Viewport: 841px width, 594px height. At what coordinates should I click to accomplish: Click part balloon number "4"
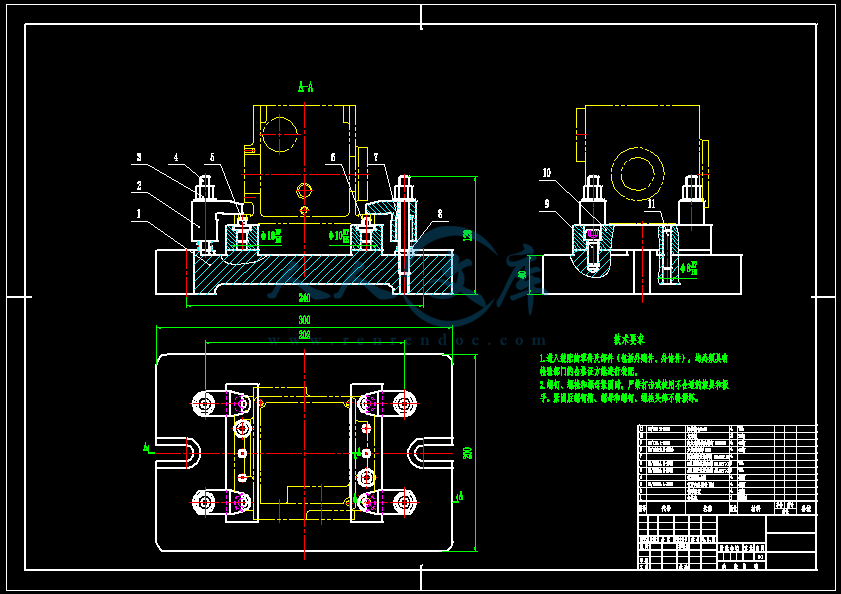pos(176,157)
